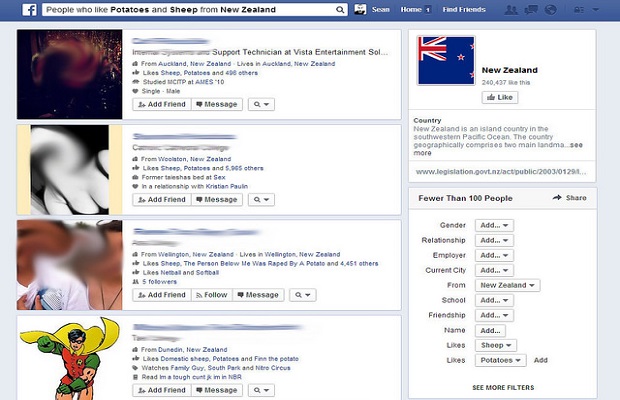The height and width of the screenshot is (400, 620).
Task: Click the New Zealand flag page image
Action: (x=446, y=60)
